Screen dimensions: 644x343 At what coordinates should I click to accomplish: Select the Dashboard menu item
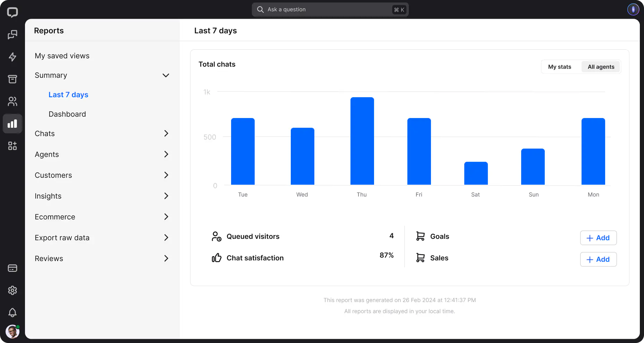(x=67, y=114)
